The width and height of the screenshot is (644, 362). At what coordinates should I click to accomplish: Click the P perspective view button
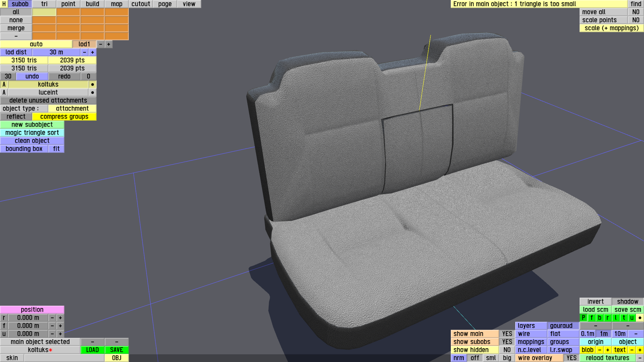click(583, 317)
